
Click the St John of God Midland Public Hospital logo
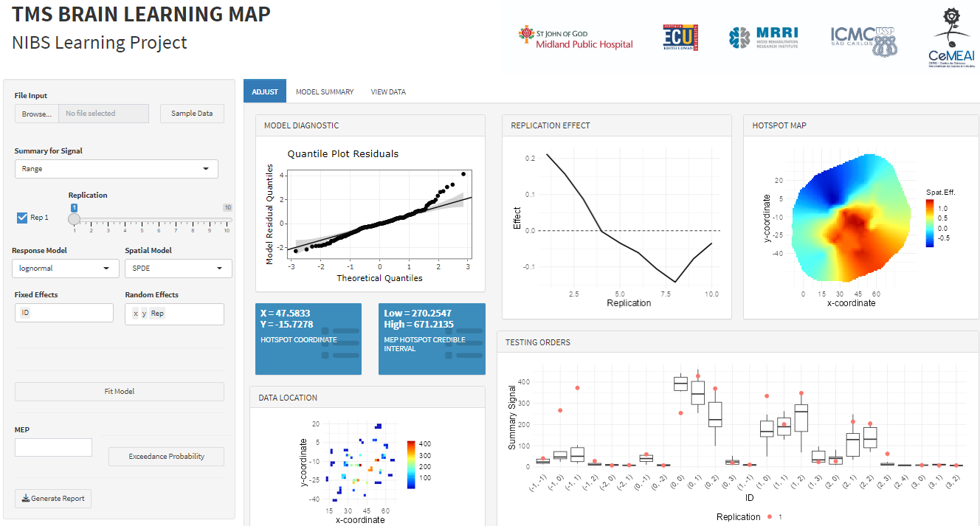click(x=576, y=38)
